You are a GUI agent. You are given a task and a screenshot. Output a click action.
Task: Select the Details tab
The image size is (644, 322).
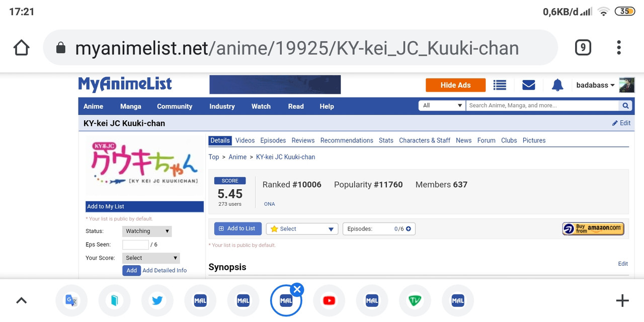(x=220, y=140)
